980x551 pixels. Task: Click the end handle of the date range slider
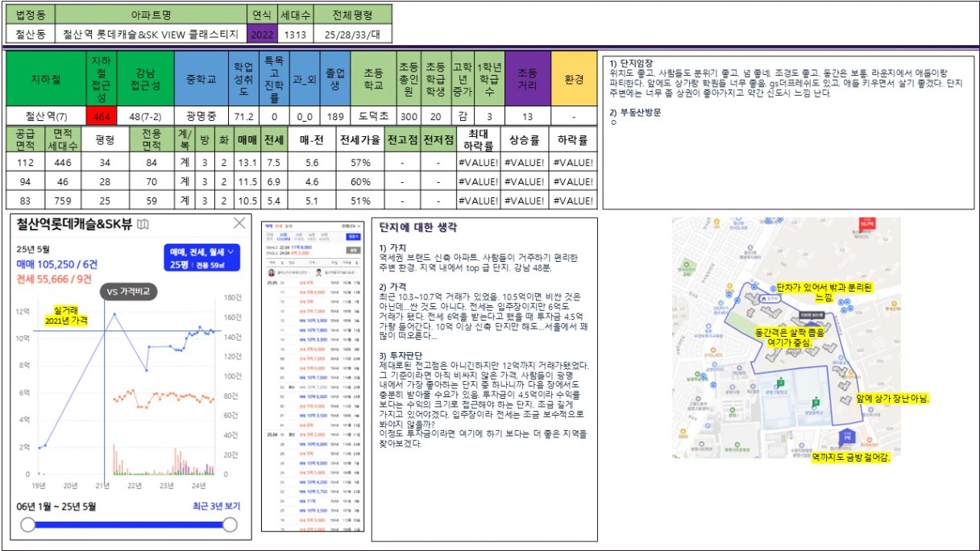(230, 525)
